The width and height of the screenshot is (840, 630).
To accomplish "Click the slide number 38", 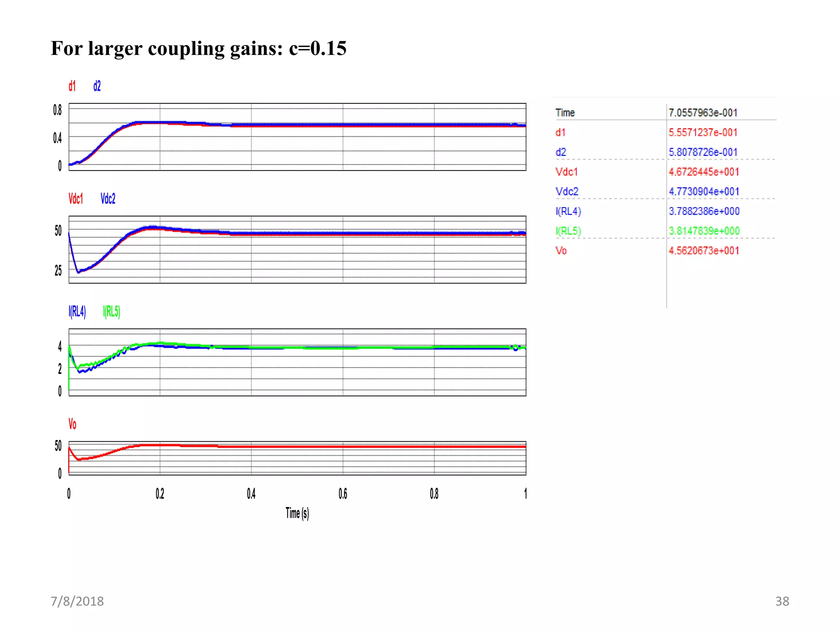I will 782,601.
